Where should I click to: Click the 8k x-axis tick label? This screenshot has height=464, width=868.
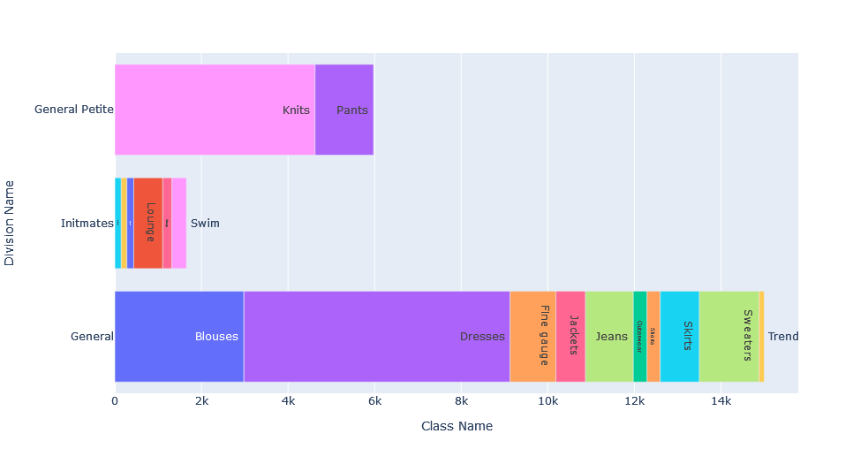point(461,400)
